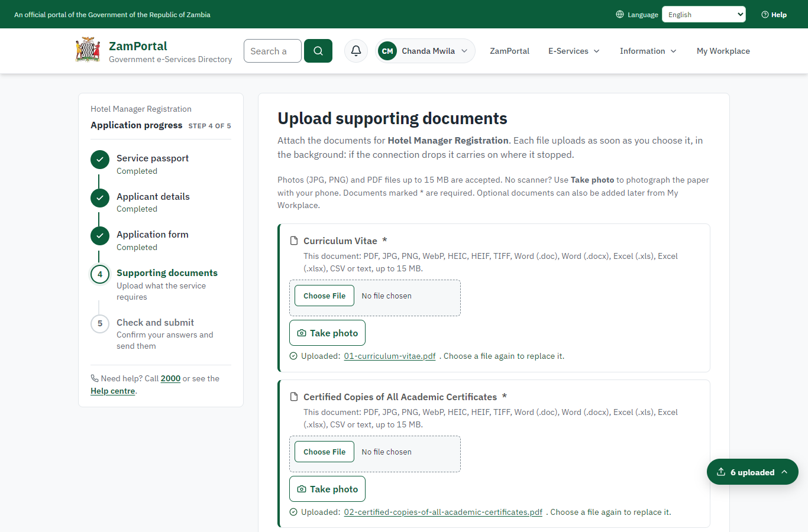
Task: Click the Help link in top bar
Action: point(774,15)
